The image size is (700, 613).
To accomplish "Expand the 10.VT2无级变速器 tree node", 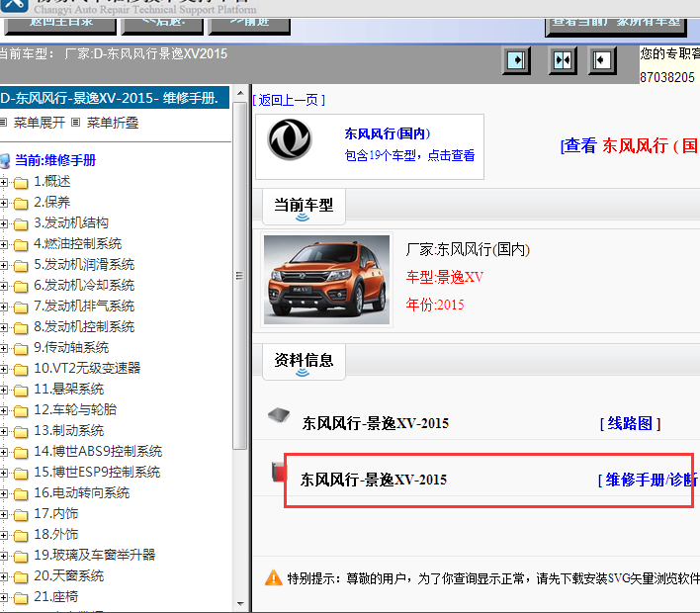I will click(x=4, y=370).
